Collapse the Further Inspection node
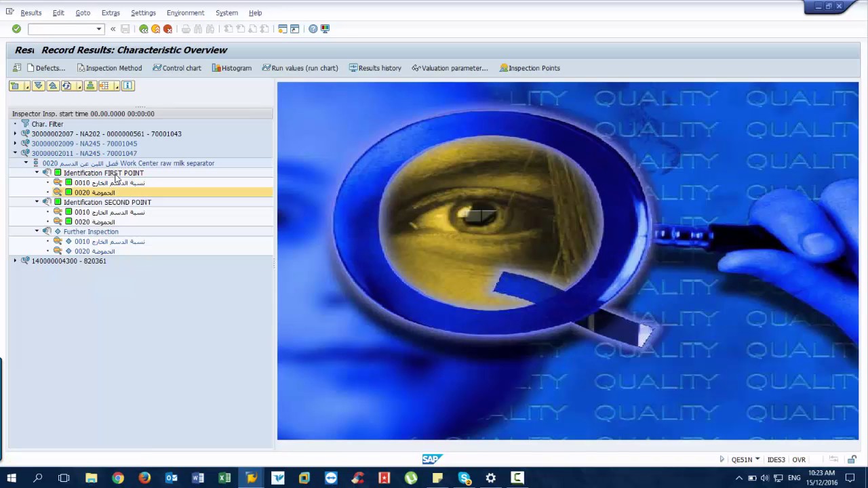 tap(37, 232)
